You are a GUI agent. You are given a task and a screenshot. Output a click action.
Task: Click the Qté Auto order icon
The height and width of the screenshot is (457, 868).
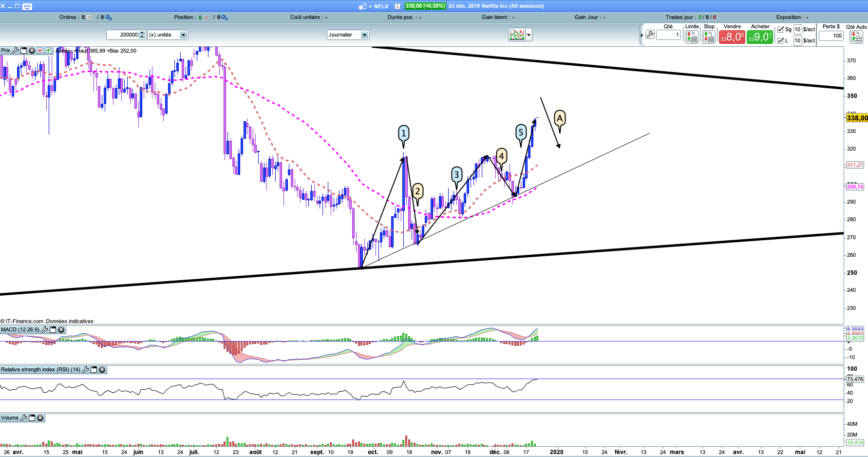coord(856,37)
